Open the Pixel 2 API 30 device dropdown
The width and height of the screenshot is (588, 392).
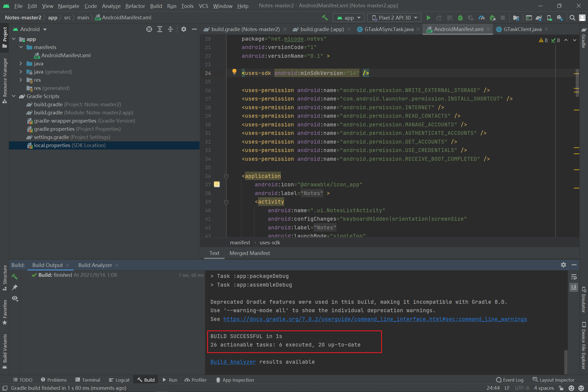pos(394,18)
